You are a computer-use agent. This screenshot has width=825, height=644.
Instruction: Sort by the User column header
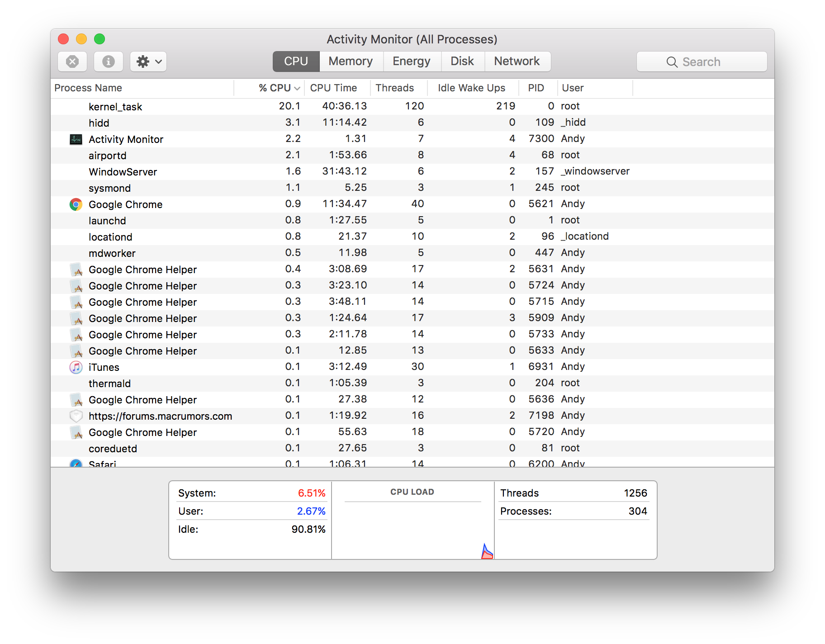(595, 88)
